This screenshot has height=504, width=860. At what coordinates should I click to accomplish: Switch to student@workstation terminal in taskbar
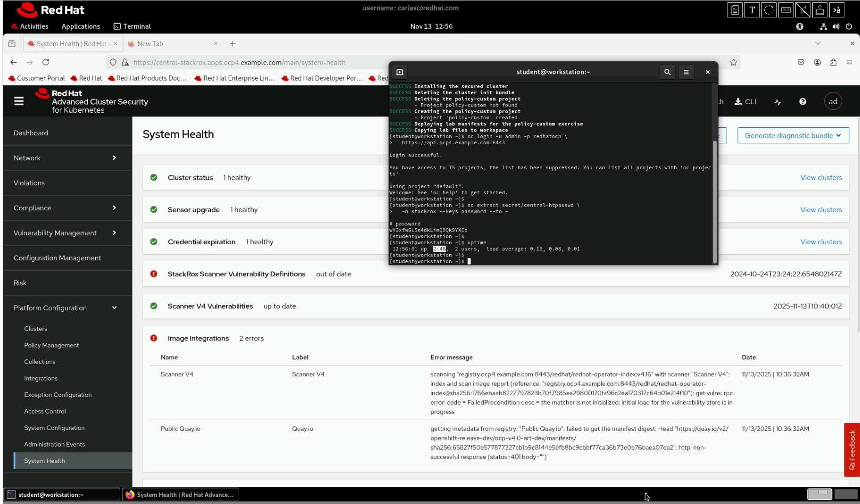(62, 495)
